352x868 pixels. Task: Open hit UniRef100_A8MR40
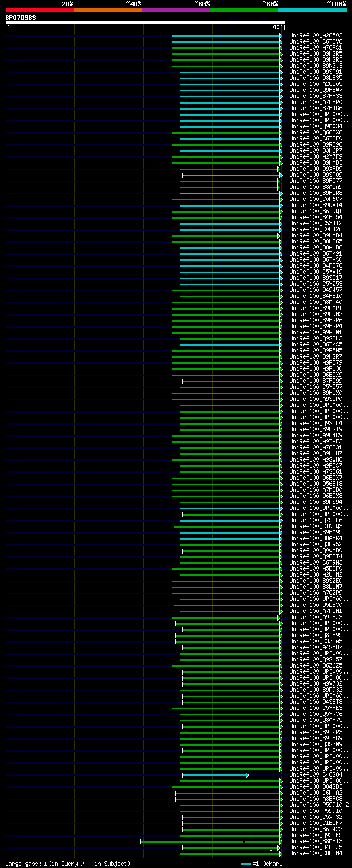pos(316,302)
